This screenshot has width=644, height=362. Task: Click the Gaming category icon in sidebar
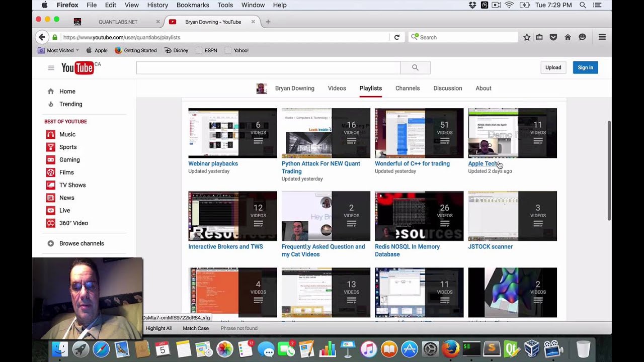[50, 159]
